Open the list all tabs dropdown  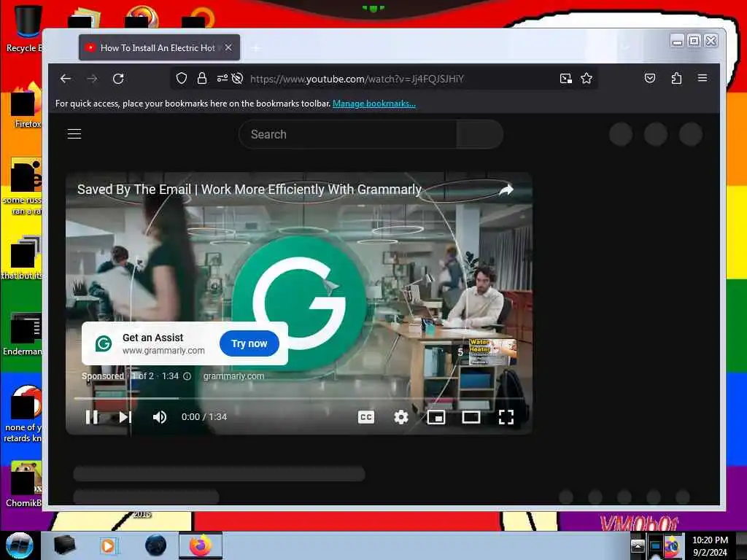coord(625,47)
